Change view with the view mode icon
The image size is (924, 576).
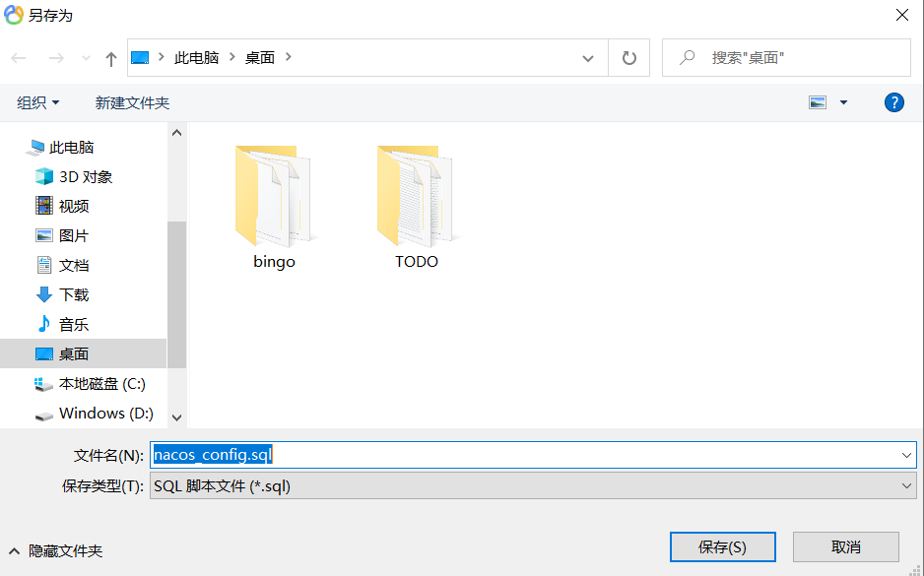coord(818,102)
